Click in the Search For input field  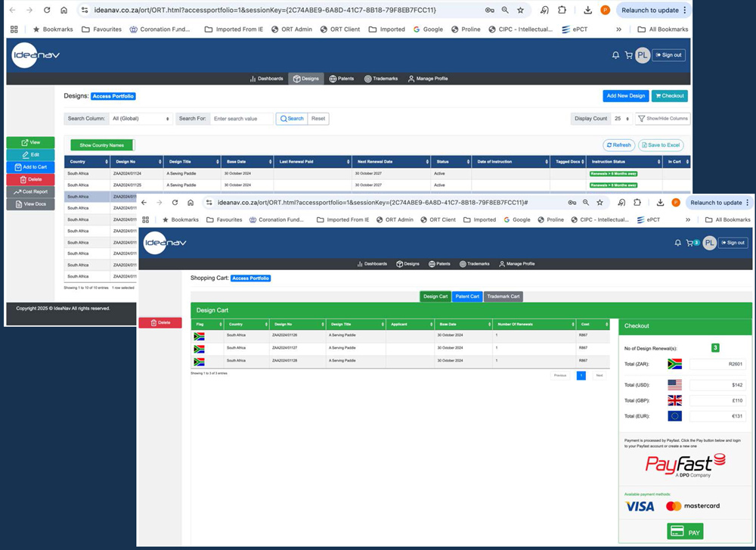tap(242, 119)
